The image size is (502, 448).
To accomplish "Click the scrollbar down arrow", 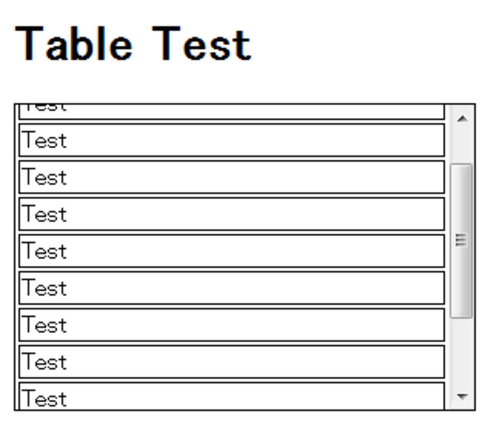I will click(x=462, y=396).
